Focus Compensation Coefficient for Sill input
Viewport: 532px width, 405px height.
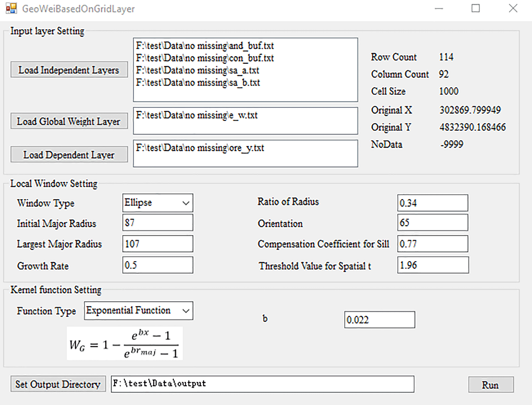(432, 244)
